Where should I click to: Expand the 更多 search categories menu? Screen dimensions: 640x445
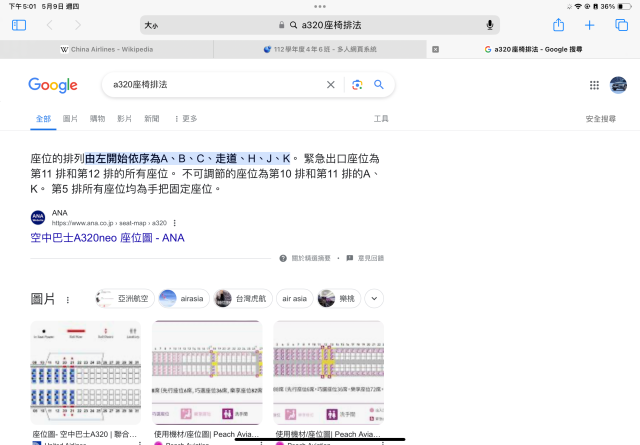(x=186, y=119)
